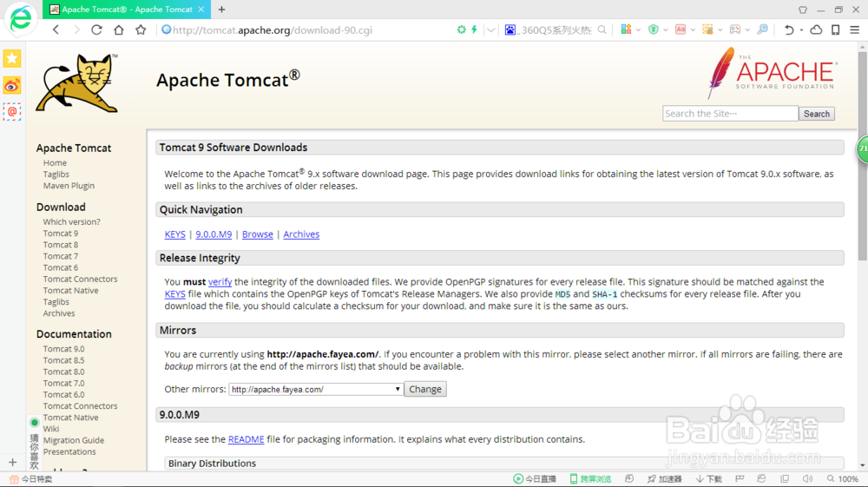The width and height of the screenshot is (868, 487).
Task: Close the Apache Tomcat tab
Action: [201, 10]
